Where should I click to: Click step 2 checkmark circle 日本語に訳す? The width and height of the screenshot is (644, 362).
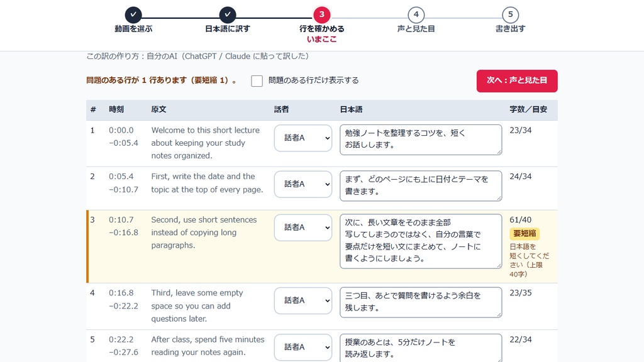pyautogui.click(x=228, y=15)
